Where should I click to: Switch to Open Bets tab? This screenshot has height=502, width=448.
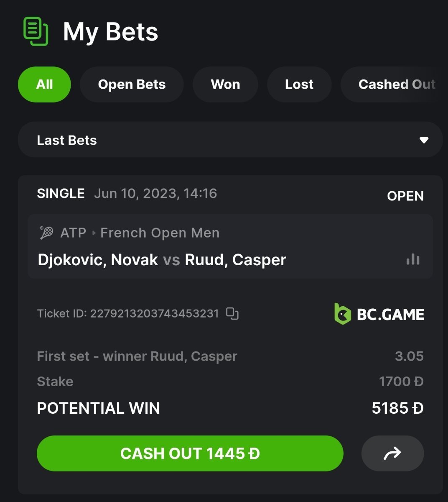tap(132, 85)
